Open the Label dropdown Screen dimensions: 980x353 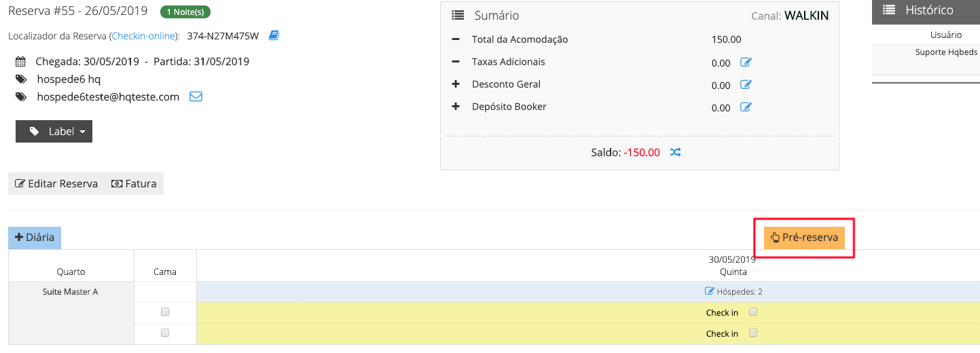(54, 132)
